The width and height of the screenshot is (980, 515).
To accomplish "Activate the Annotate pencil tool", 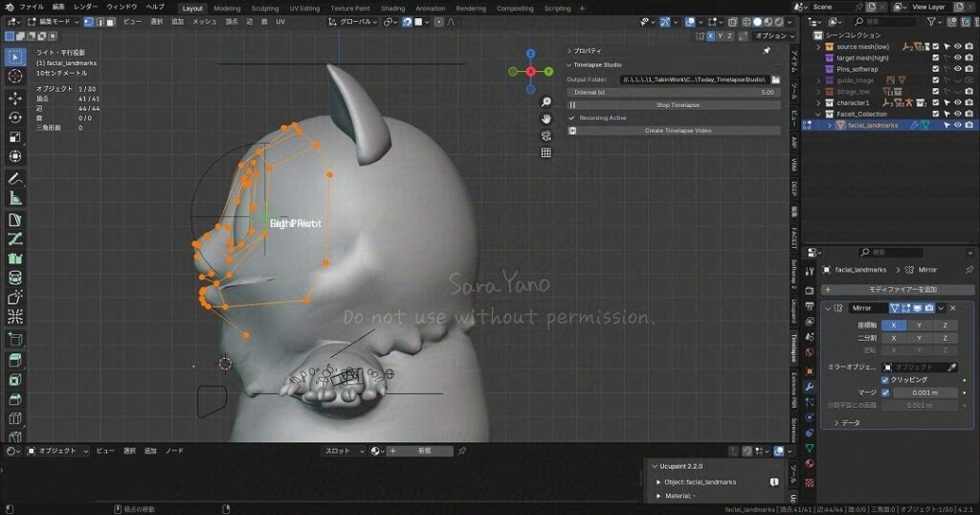I will pos(15,179).
